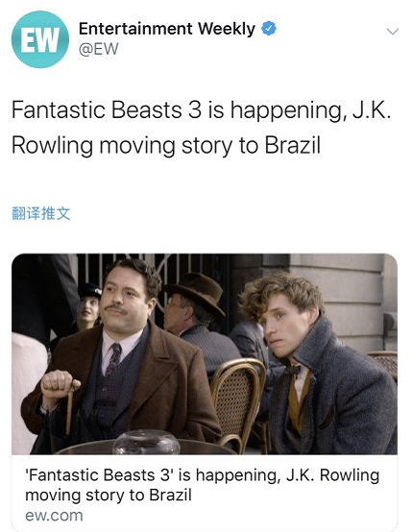
Task: Select the tweet text body
Action: point(202,128)
